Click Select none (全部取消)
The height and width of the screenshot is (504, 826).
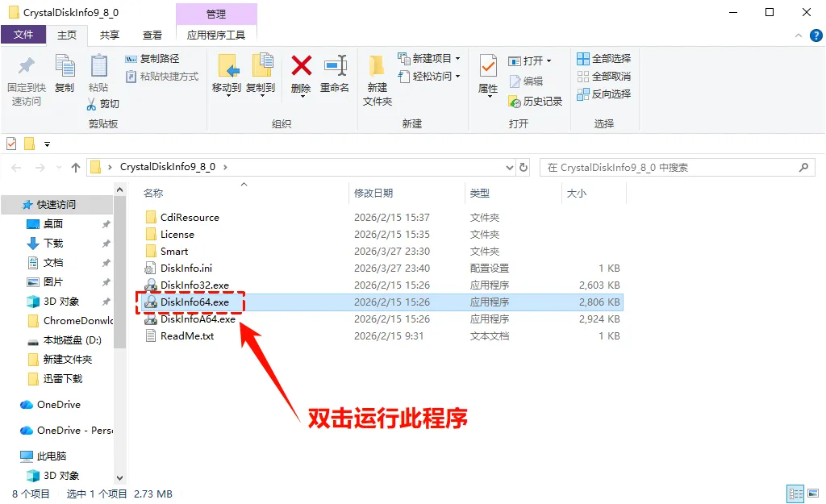(603, 77)
